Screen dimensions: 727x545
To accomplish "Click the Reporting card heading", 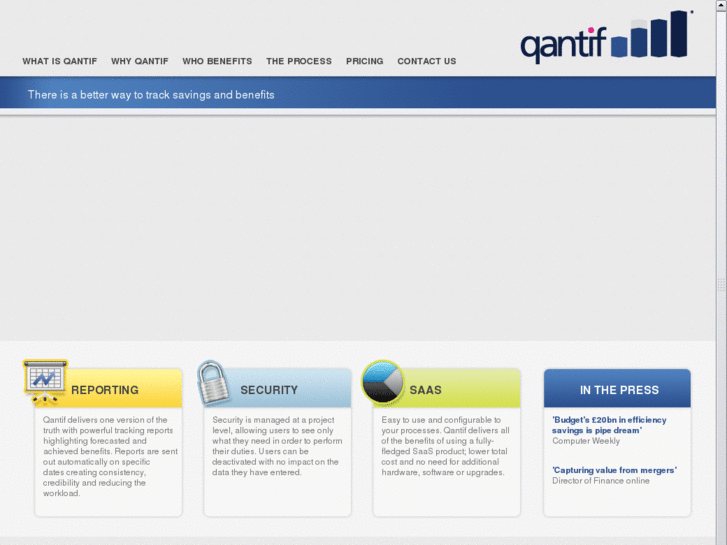I will [x=105, y=390].
